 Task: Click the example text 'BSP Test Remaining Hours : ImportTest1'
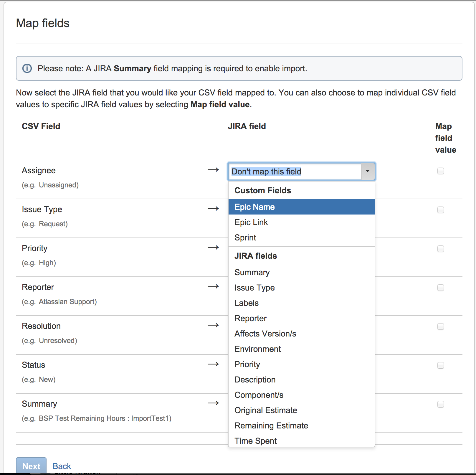(x=105, y=418)
